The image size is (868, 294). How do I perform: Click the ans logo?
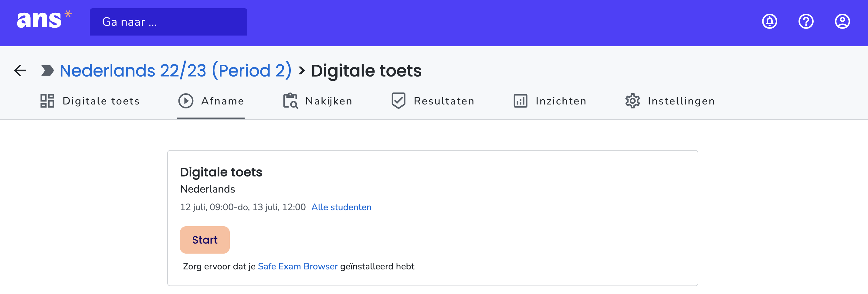point(44,19)
